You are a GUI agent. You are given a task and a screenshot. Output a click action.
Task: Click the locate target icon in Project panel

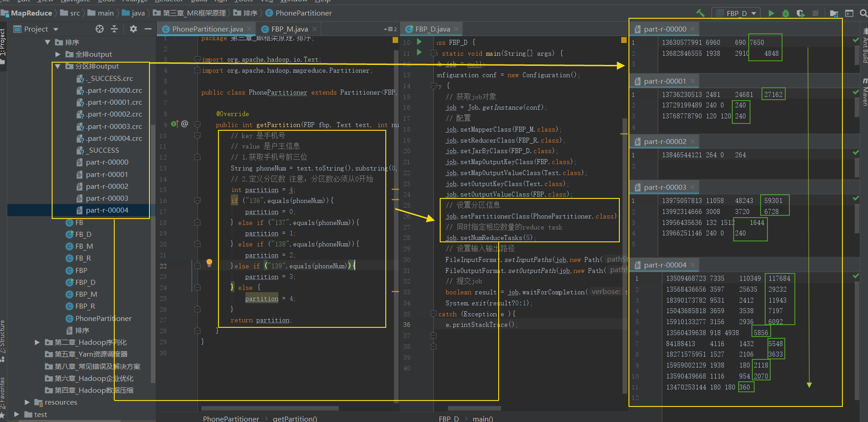100,29
